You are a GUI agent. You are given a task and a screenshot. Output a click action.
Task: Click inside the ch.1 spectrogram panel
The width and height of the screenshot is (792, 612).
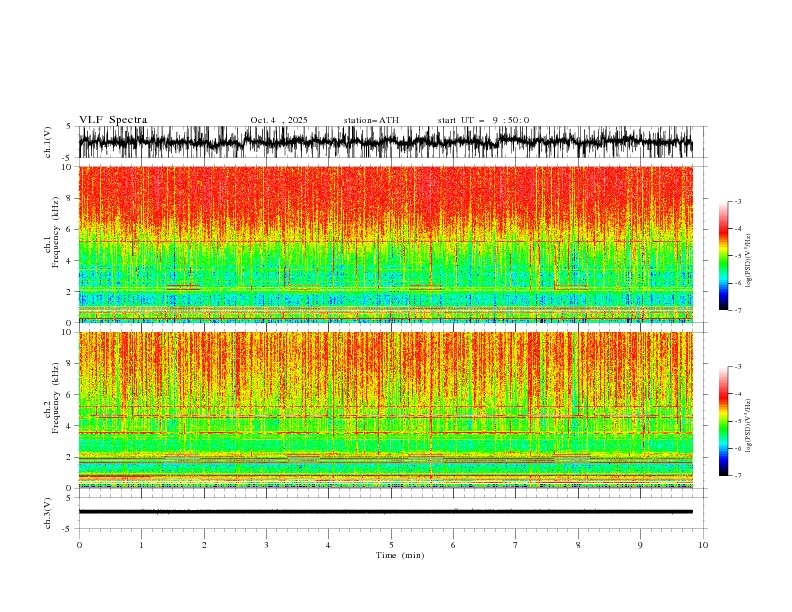pyautogui.click(x=385, y=244)
